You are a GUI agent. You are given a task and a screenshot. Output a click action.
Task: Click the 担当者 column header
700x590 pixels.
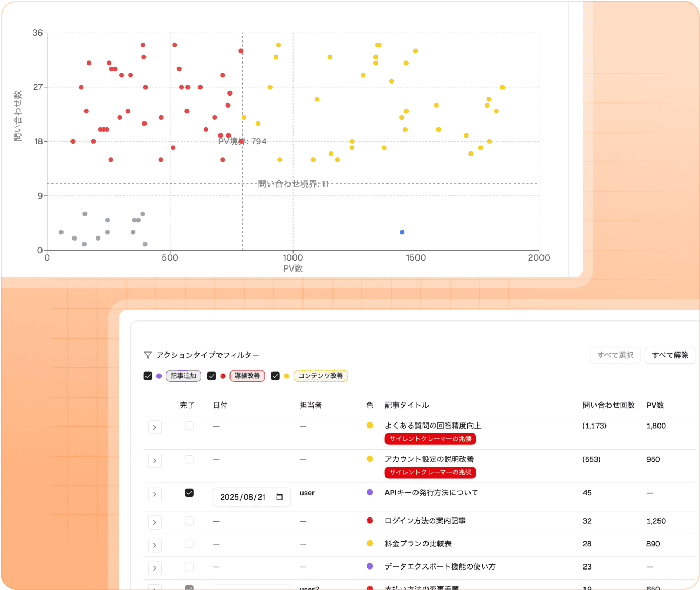(x=311, y=405)
